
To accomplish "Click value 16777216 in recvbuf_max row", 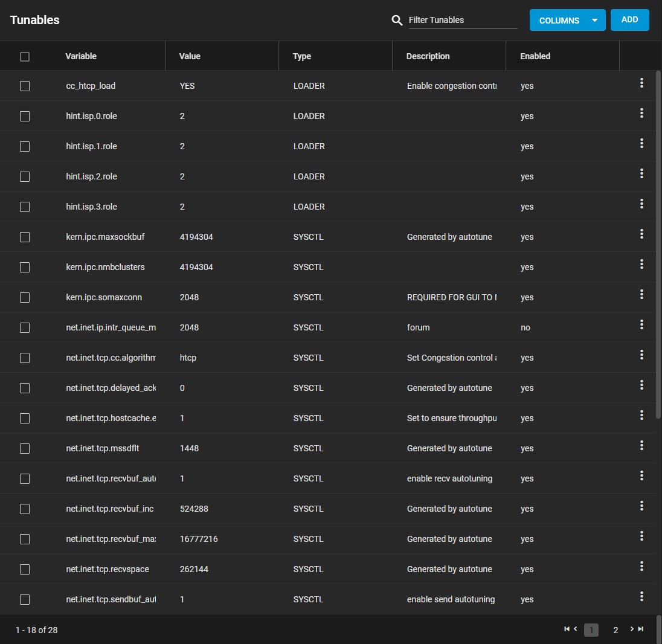I will tap(199, 539).
